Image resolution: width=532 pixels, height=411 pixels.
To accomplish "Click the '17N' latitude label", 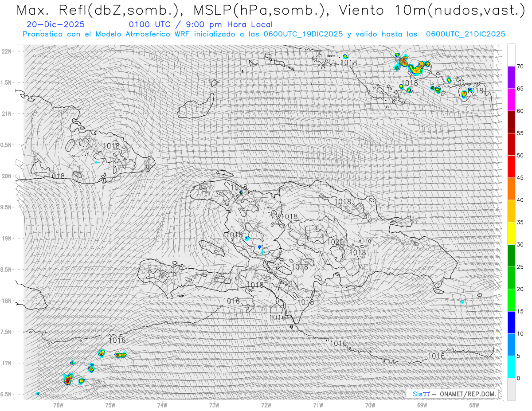I will (7, 363).
